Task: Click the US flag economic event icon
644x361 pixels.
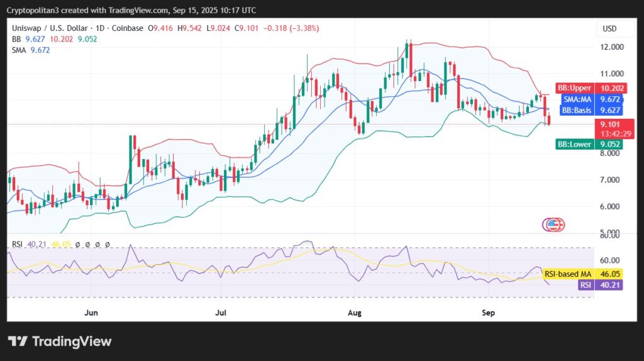Action: tap(553, 225)
